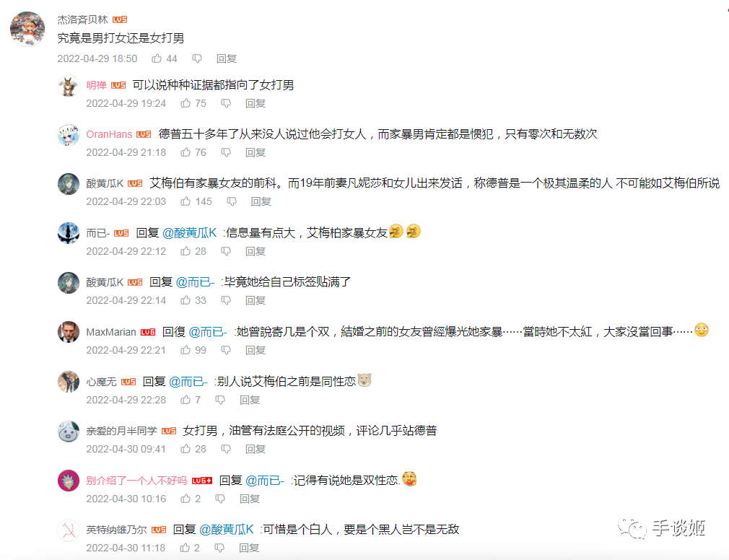Open username link OranHans
Screen dimensions: 729x560
109,134
